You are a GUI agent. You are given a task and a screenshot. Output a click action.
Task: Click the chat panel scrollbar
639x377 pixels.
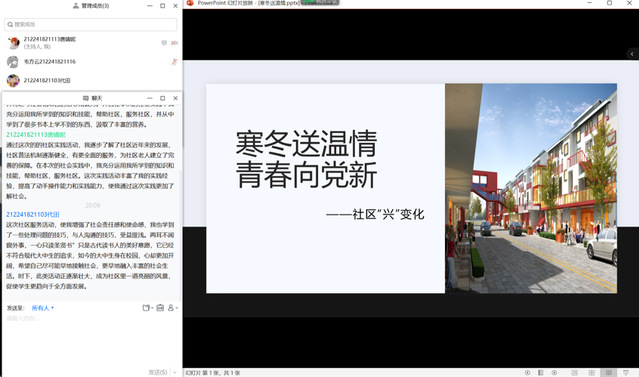coord(181,236)
